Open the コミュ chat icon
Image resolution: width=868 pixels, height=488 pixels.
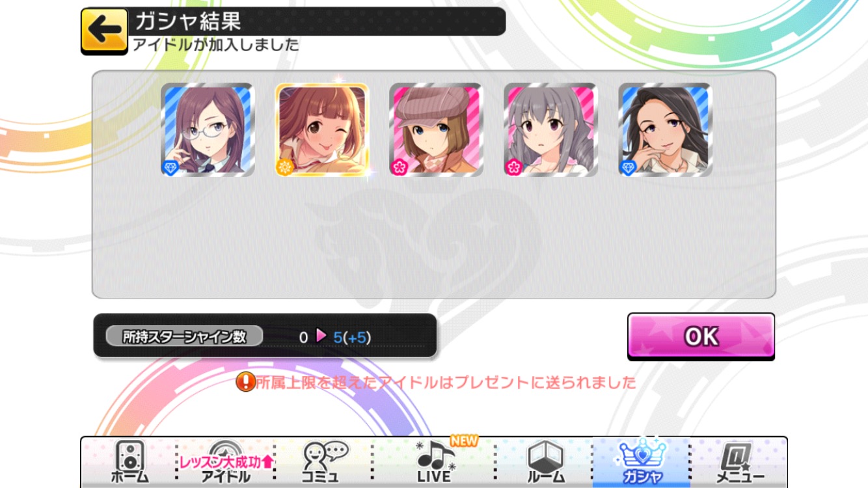coord(325,462)
